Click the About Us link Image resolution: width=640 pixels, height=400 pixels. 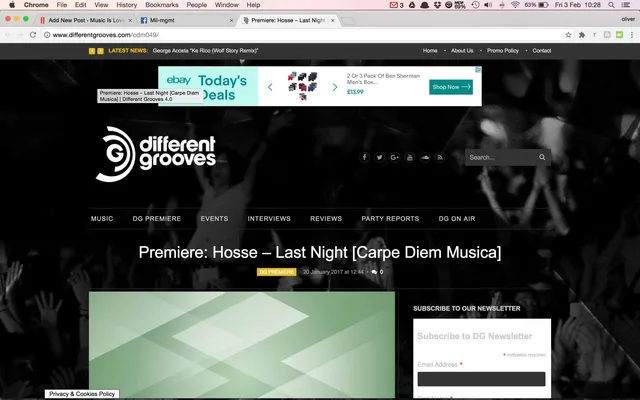tap(462, 51)
